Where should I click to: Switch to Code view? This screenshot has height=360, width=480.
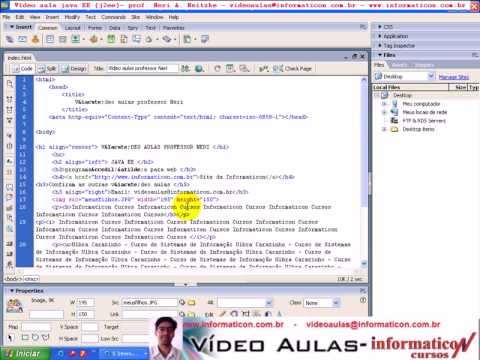23,69
